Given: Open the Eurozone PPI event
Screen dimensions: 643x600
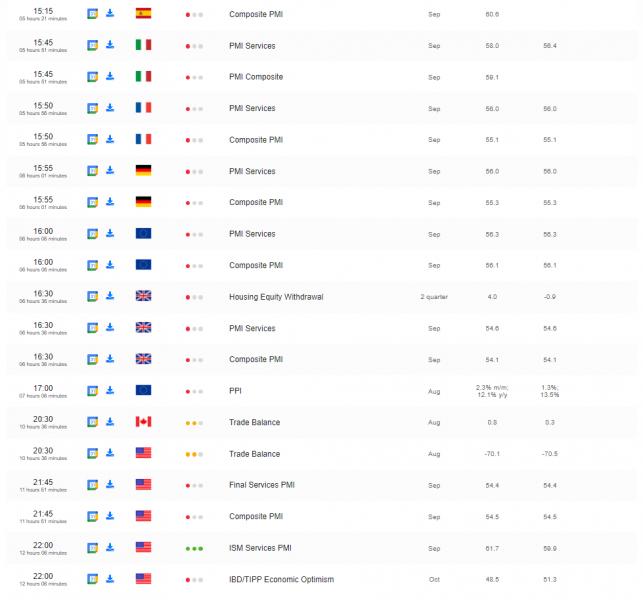Looking at the screenshot, I should [235, 391].
